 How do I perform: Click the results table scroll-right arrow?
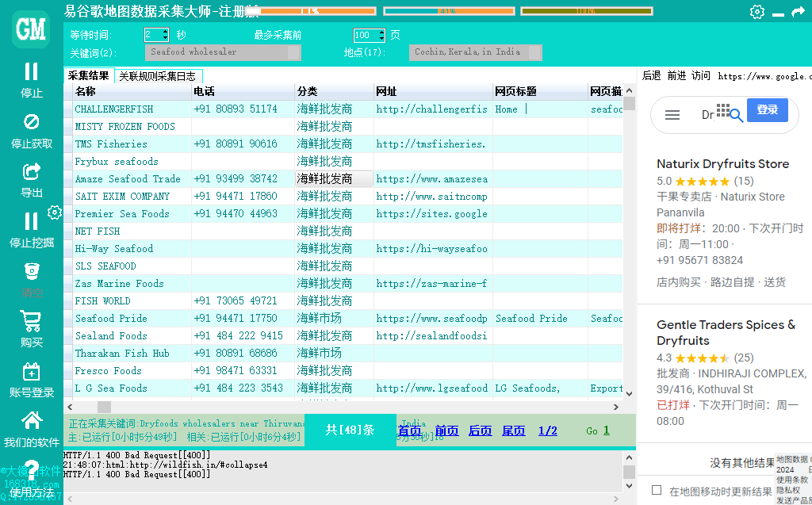click(615, 407)
